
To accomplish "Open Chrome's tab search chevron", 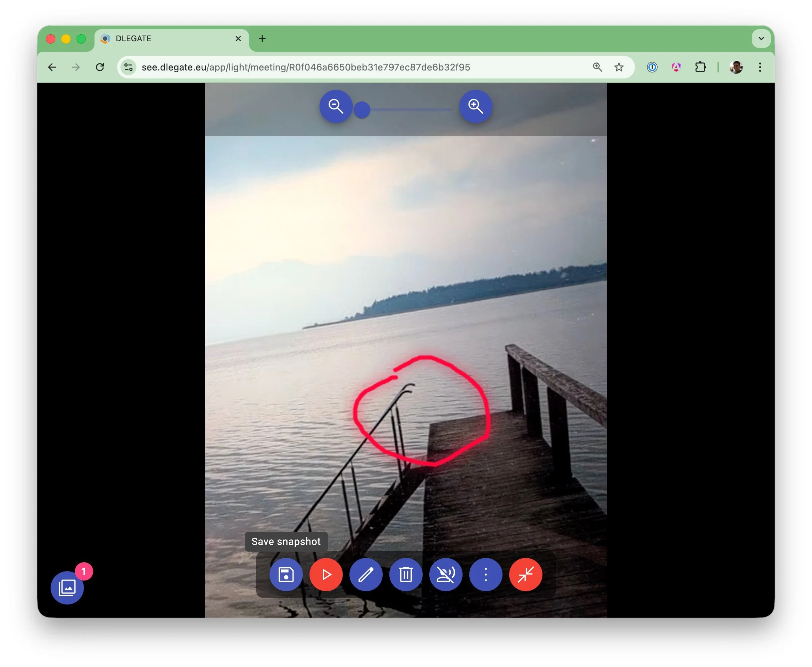I will click(760, 39).
